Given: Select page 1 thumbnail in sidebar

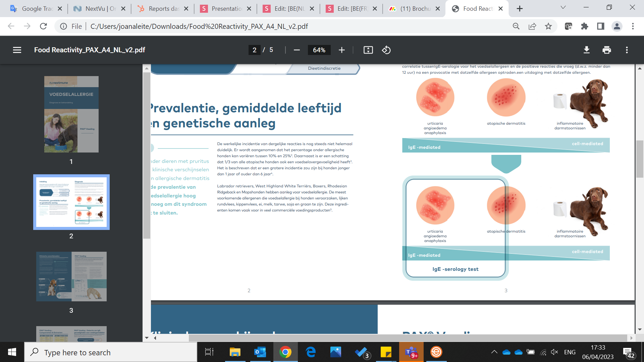Looking at the screenshot, I should (x=71, y=114).
